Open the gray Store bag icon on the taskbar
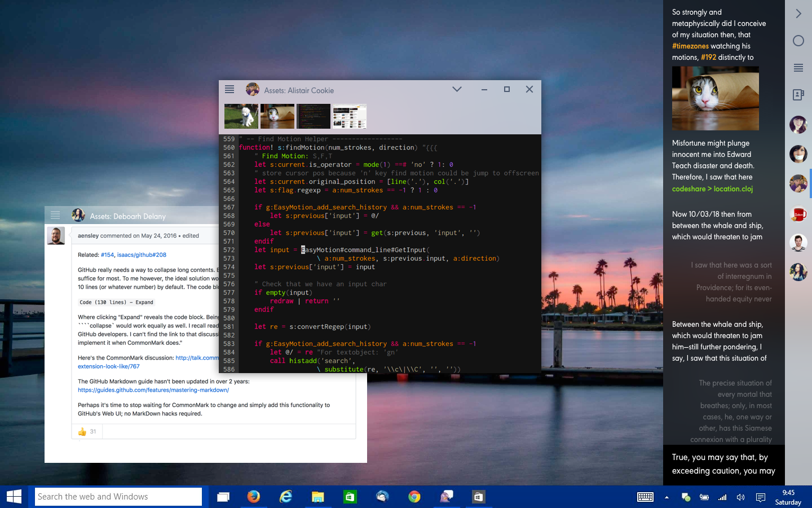Screen dimensions: 812x508 coord(478,497)
